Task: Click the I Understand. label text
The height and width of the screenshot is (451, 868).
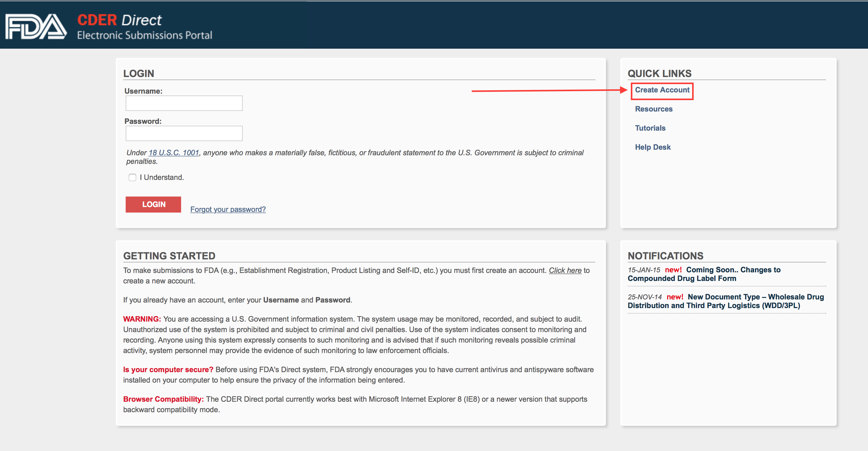Action: (162, 177)
